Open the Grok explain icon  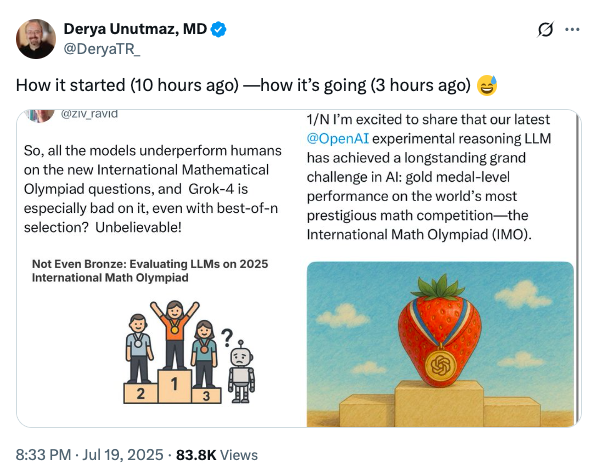click(545, 29)
